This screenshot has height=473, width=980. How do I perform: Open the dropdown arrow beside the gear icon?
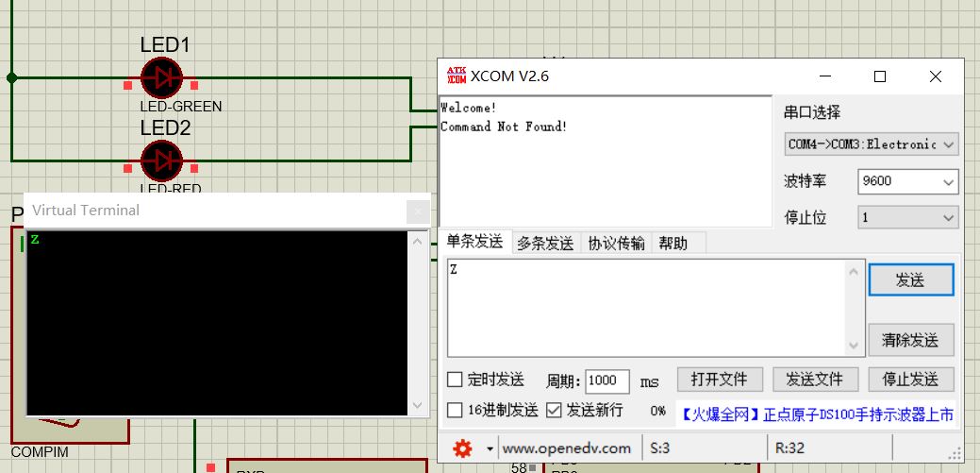(490, 449)
